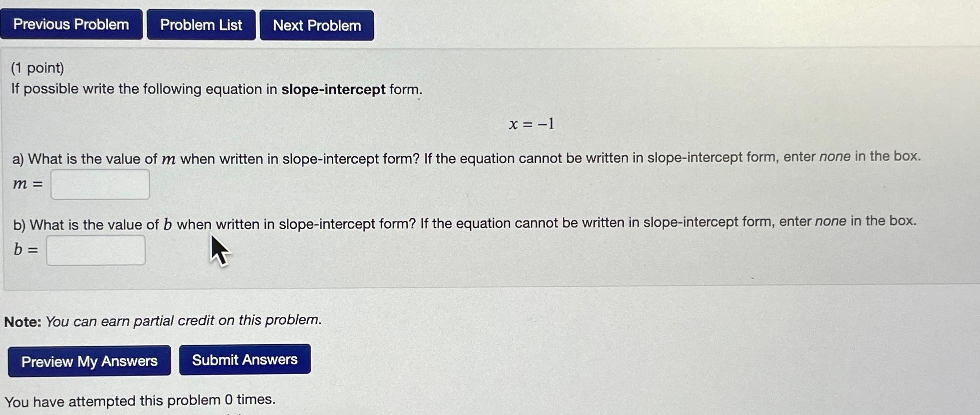This screenshot has width=980, height=415.
Task: Submit Answers for grading
Action: pos(245,359)
